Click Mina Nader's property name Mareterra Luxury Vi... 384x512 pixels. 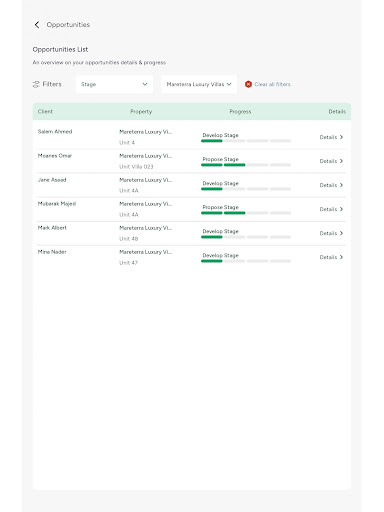146,252
